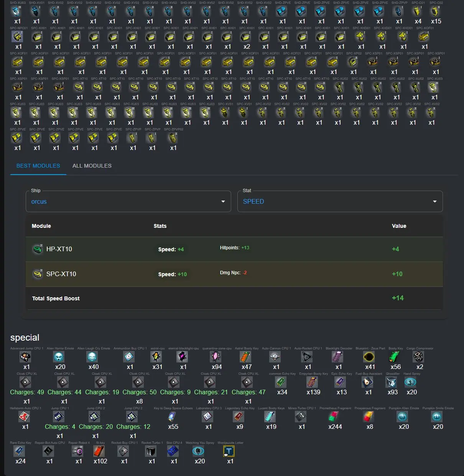Click the Astral Booty Key icon
This screenshot has width=464, height=476.
245,357
